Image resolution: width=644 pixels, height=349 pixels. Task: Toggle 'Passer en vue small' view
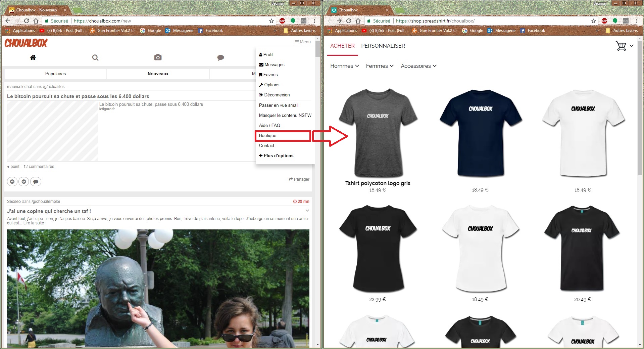click(279, 105)
